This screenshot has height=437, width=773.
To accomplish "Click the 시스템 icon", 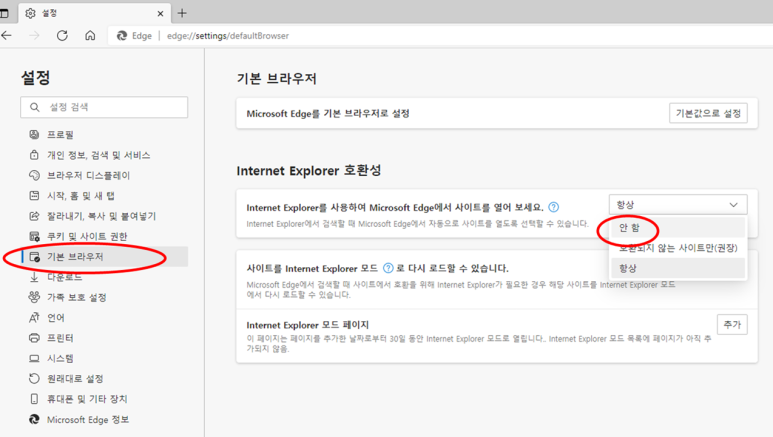I will click(34, 358).
